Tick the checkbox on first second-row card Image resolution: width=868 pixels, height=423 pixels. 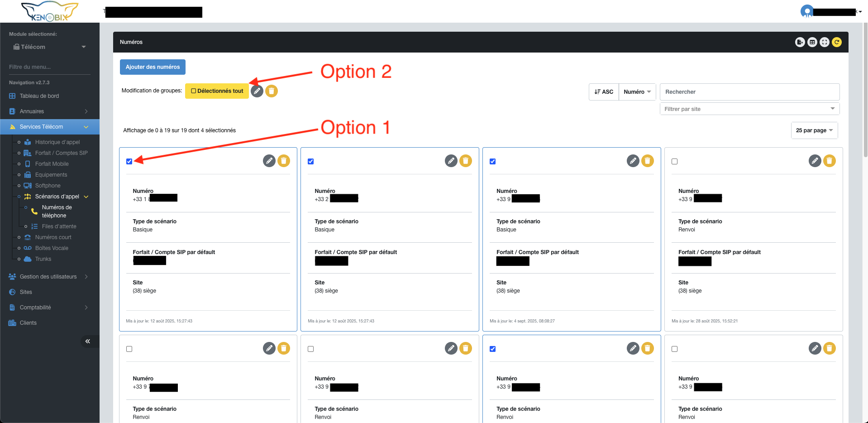click(x=129, y=349)
